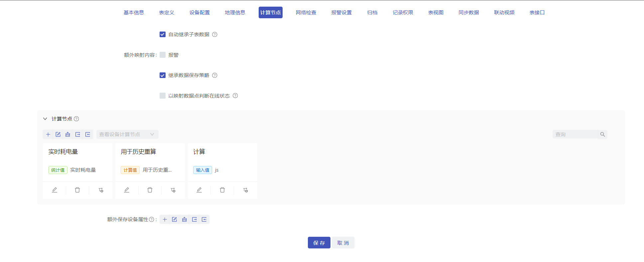
Task: Edit the 实时耗电量 card with its pencil icon
Action: click(55, 190)
